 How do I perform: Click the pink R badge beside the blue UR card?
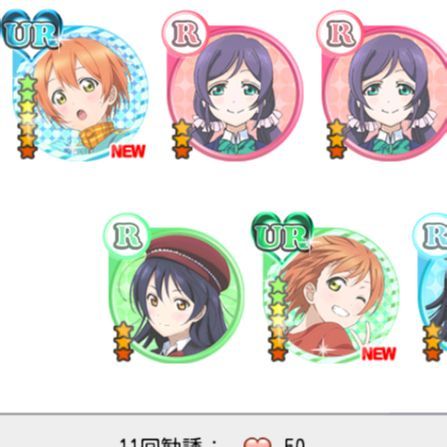(x=185, y=33)
